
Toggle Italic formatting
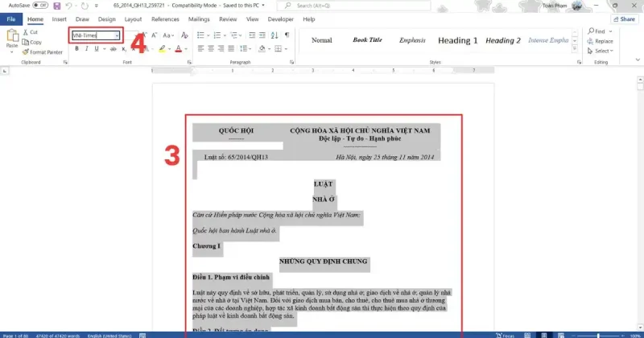(x=86, y=49)
